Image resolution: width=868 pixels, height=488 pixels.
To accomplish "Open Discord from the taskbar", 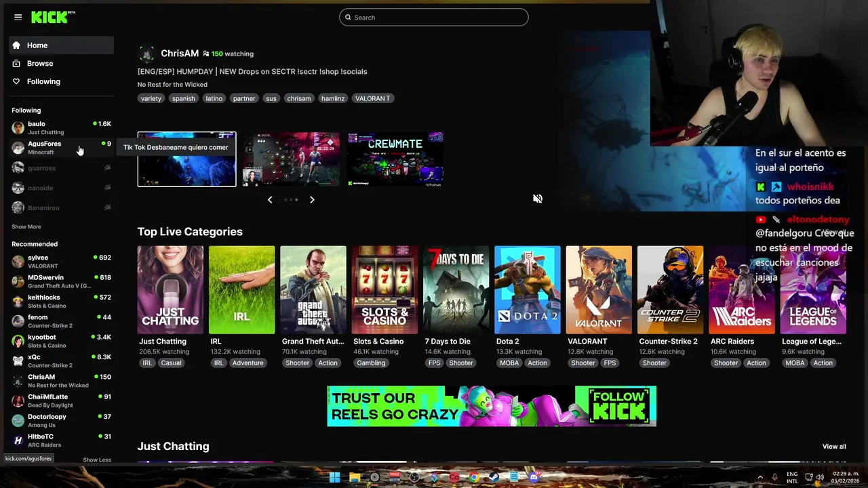I will pos(534,477).
